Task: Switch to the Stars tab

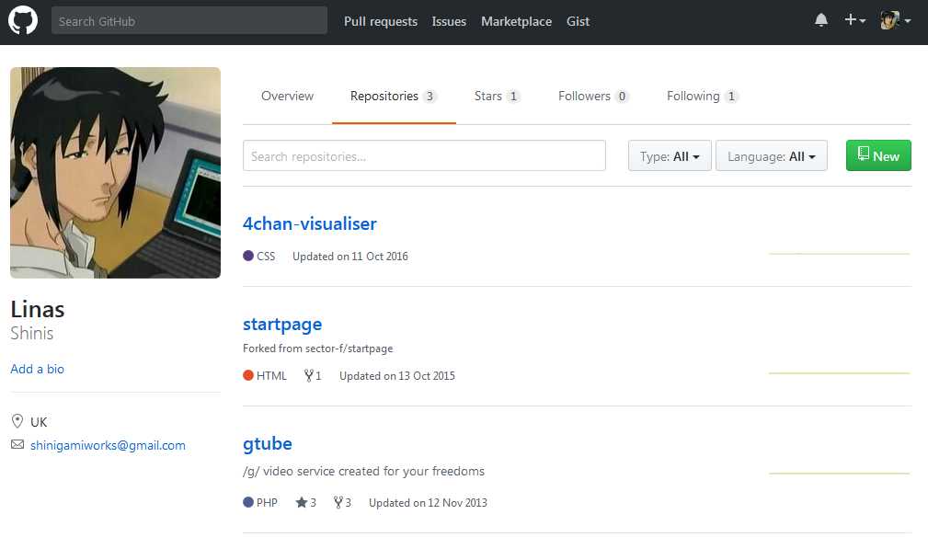Action: (498, 96)
